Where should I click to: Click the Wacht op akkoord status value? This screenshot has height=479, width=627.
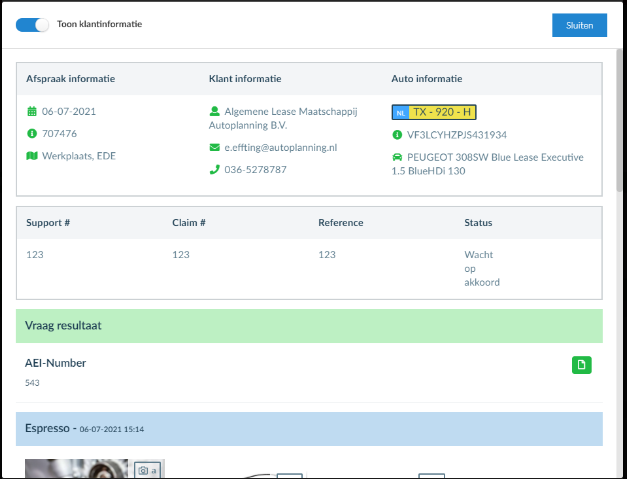point(481,268)
